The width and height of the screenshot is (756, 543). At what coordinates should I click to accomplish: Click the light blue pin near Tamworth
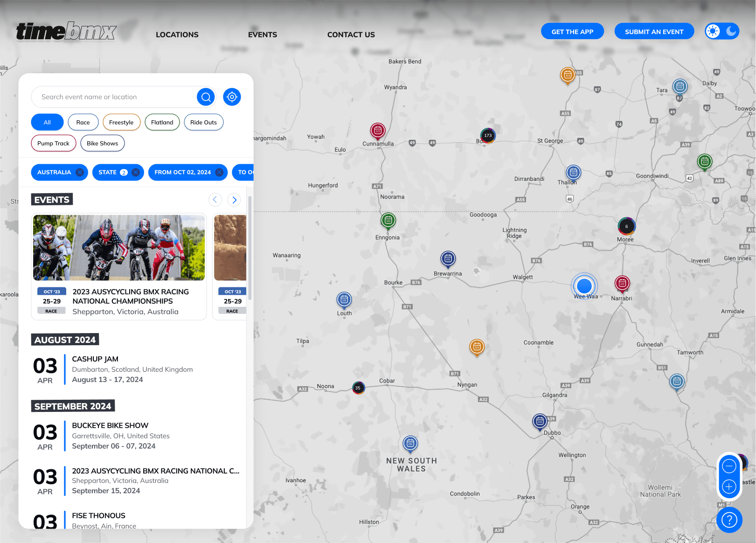[677, 382]
